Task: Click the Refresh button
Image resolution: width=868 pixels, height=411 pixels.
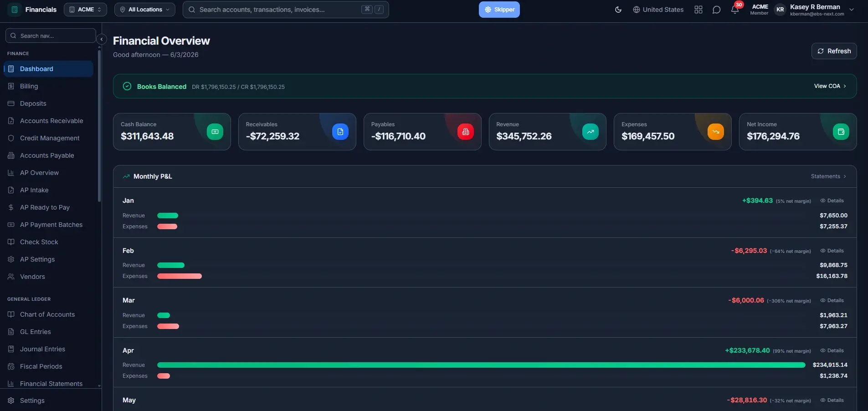Action: click(x=834, y=51)
